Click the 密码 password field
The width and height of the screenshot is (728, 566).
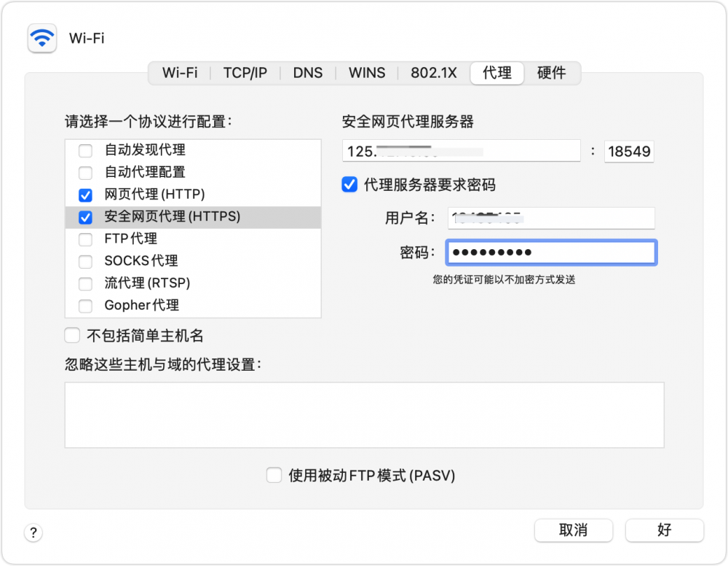551,252
